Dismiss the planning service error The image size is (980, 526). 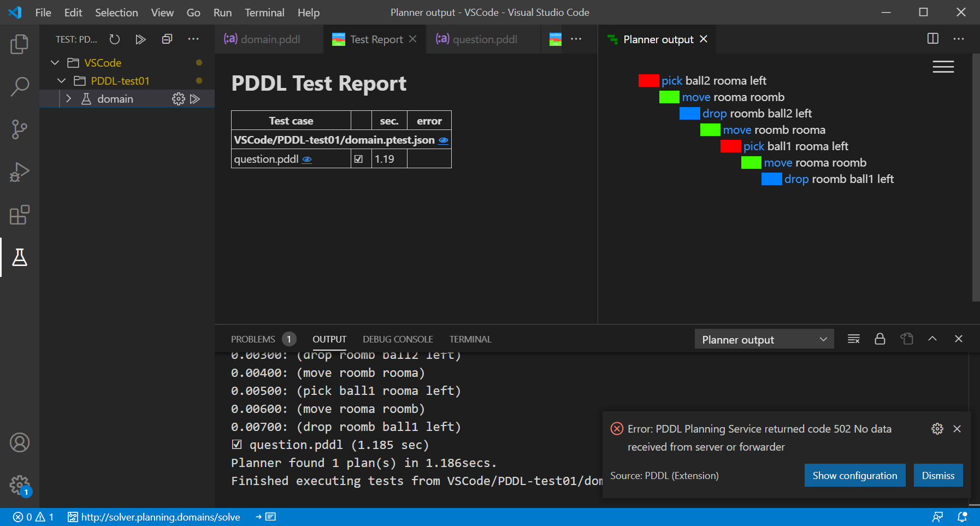tap(938, 475)
